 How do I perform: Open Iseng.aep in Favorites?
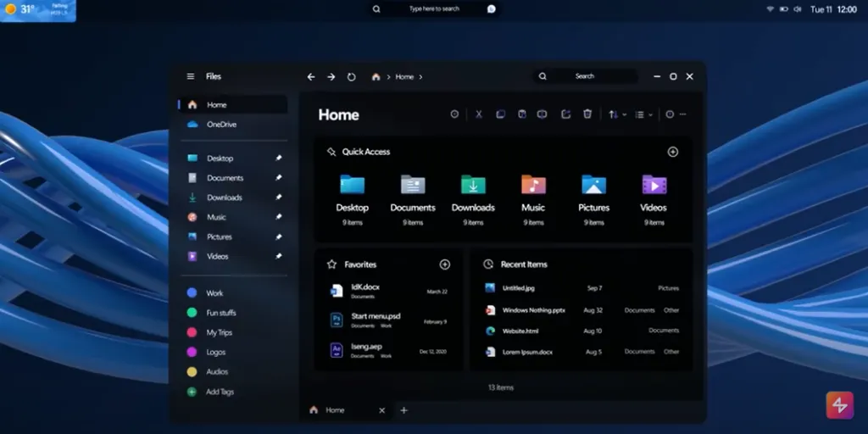point(388,350)
